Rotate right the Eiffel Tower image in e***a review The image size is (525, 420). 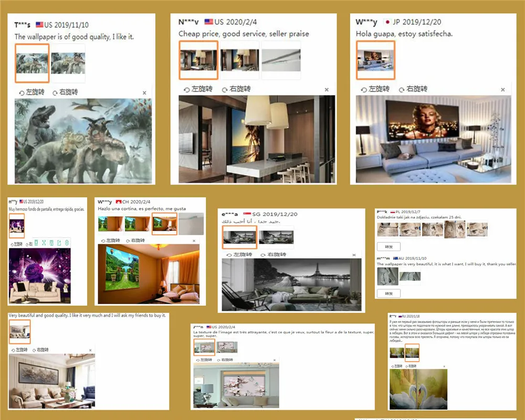[273, 255]
